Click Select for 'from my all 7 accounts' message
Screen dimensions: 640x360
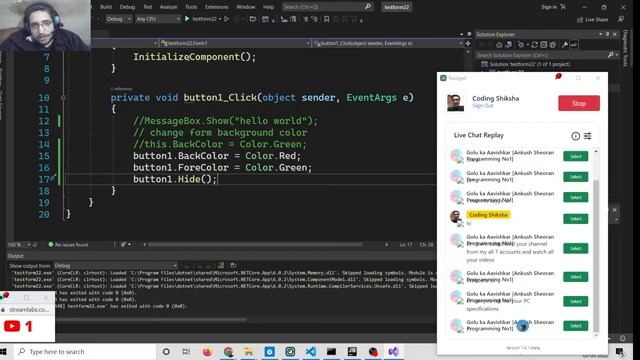click(x=576, y=248)
